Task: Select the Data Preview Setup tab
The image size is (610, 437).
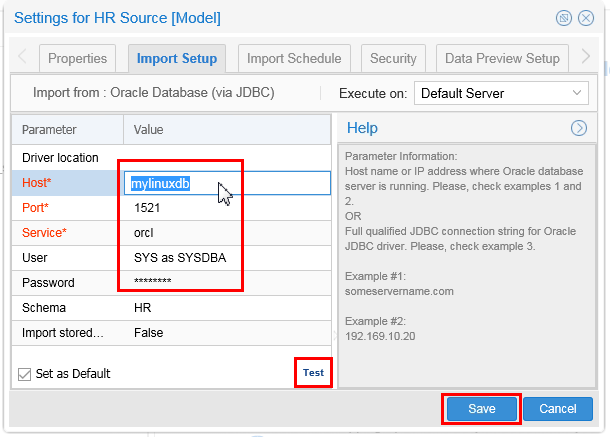Action: coord(502,58)
